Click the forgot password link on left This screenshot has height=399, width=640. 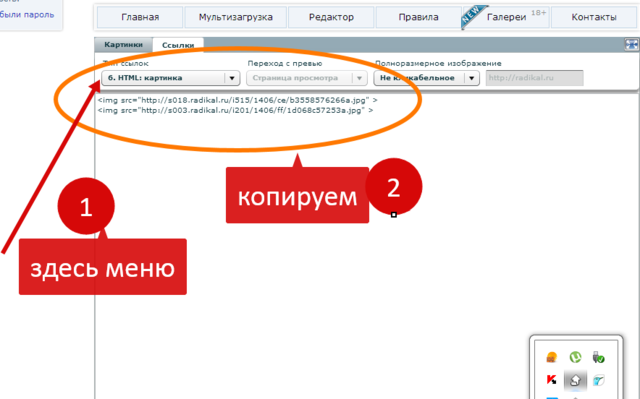tap(27, 15)
